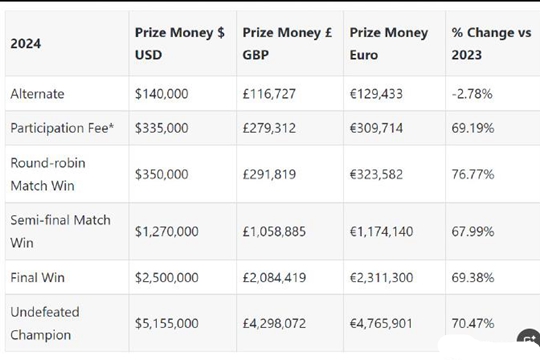This screenshot has width=540, height=360.
Task: Select the Undefeated Champion row label
Action: 45,323
